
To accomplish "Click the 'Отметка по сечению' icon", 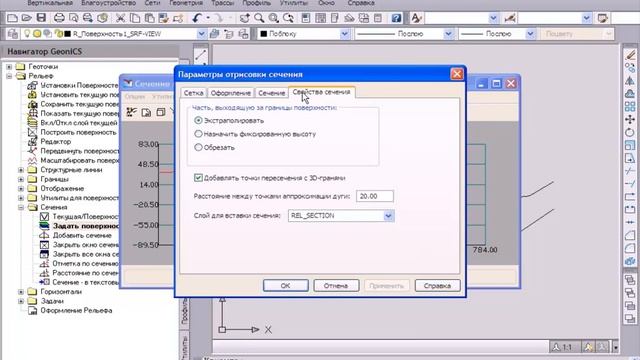I will (44, 264).
